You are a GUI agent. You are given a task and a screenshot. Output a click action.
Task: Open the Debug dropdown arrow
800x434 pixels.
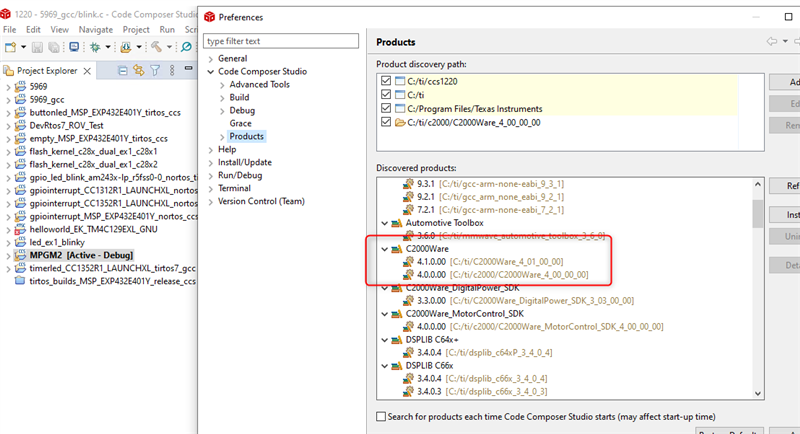108,47
